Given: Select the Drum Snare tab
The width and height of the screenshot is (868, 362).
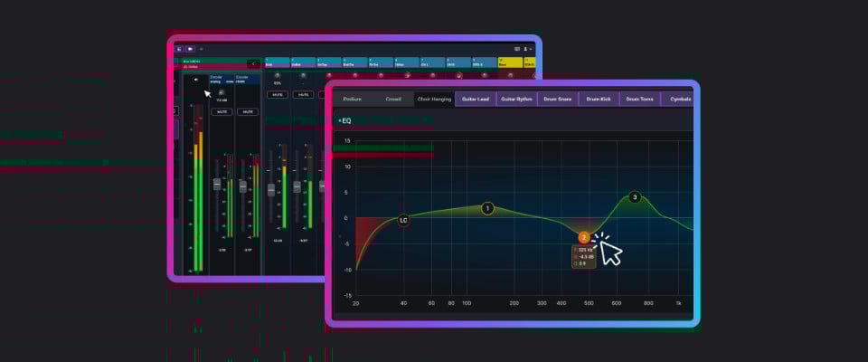Looking at the screenshot, I should click(x=558, y=100).
